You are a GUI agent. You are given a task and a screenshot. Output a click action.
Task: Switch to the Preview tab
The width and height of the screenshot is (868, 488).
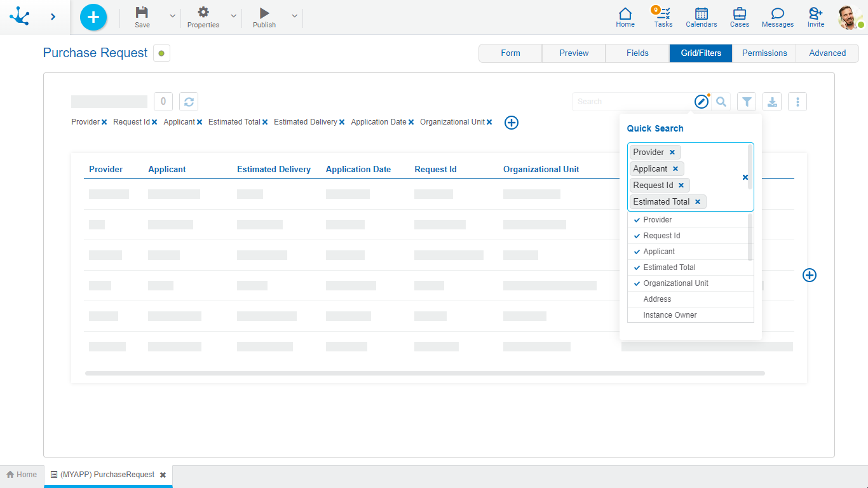tap(574, 53)
